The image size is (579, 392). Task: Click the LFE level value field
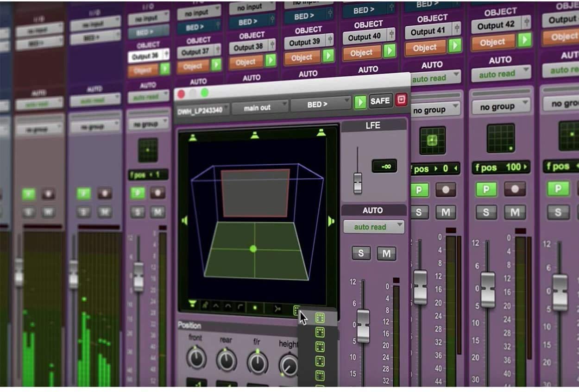tap(384, 166)
